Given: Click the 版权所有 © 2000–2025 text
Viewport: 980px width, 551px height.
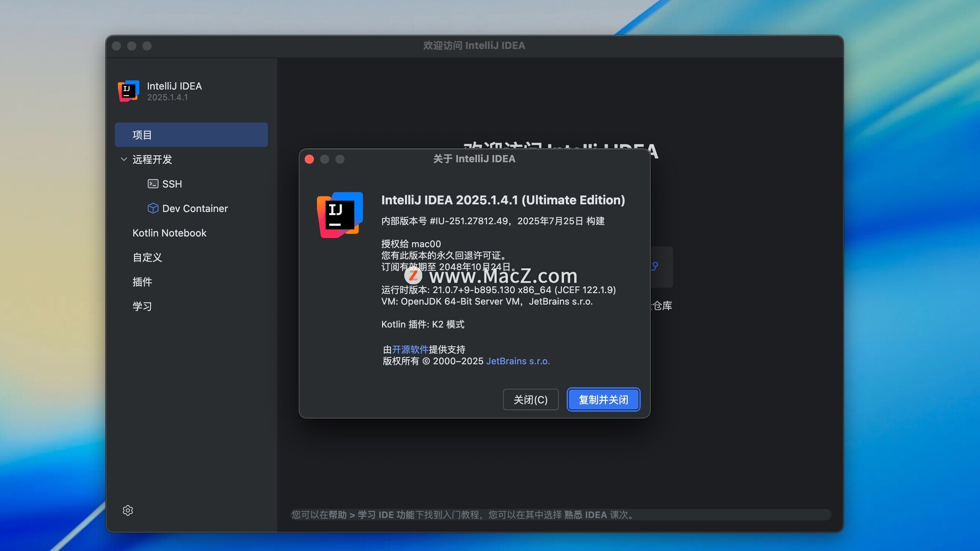Looking at the screenshot, I should click(433, 361).
